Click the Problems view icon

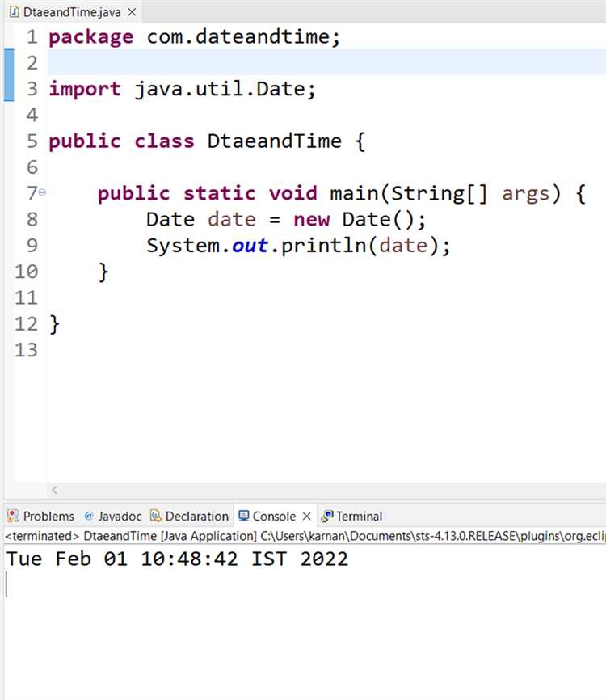pyautogui.click(x=13, y=516)
